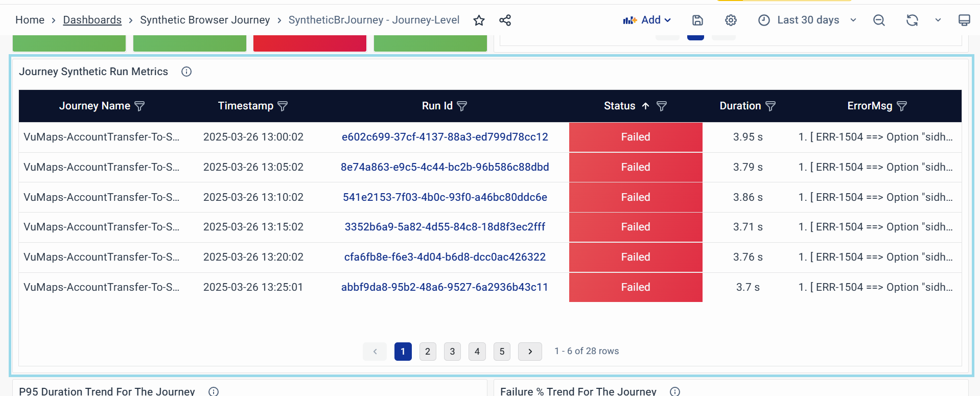980x396 pixels.
Task: Go to next page of rows
Action: [x=530, y=352]
